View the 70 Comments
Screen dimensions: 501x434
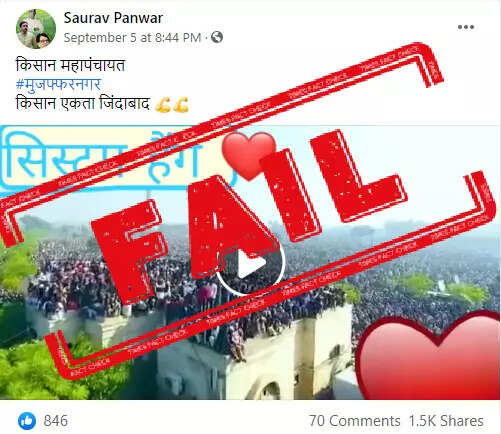click(355, 421)
